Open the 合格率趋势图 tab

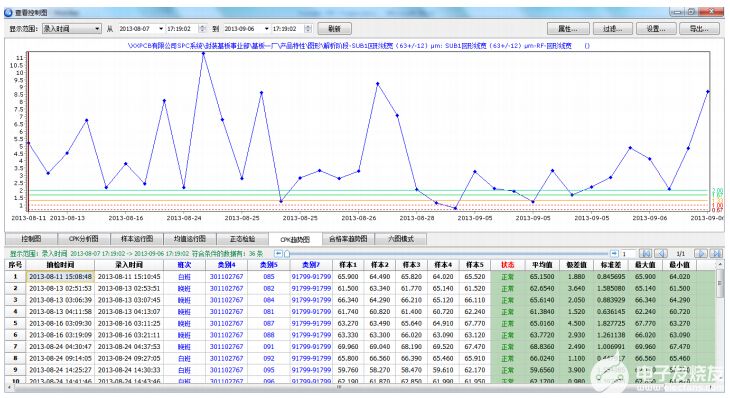348,239
